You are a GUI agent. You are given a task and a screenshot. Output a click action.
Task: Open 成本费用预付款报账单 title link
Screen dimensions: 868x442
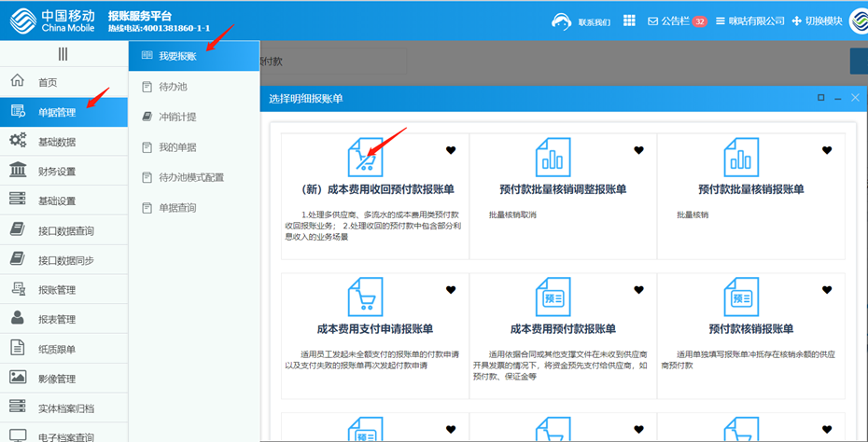563,329
